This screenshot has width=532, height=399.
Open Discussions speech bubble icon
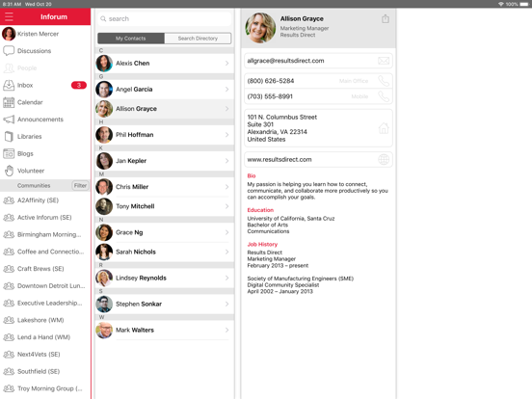(x=9, y=50)
